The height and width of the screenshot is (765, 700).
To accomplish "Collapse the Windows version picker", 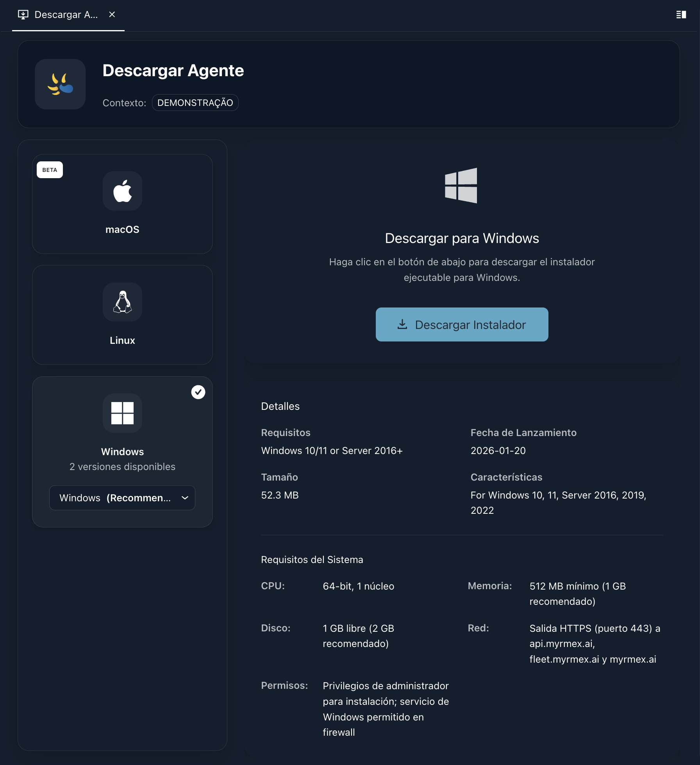I will tap(122, 498).
